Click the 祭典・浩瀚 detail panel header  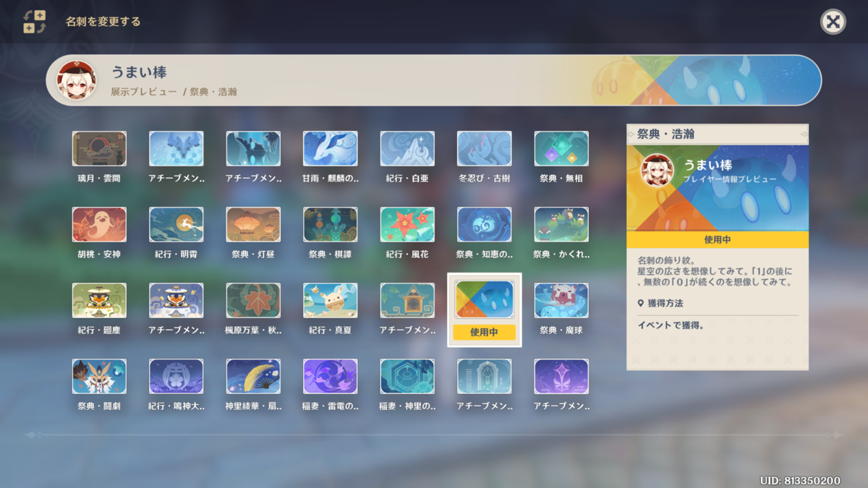pyautogui.click(x=718, y=134)
